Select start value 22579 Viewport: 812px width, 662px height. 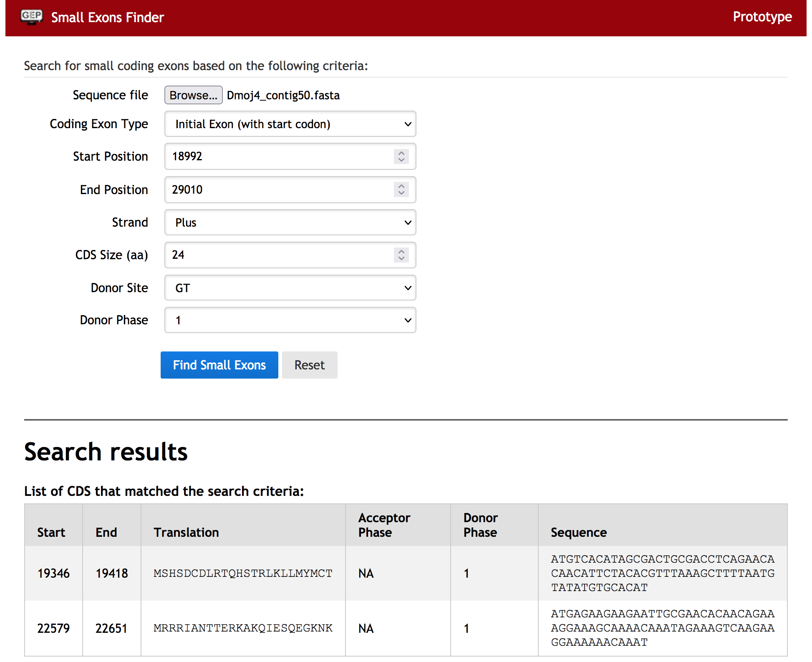(x=53, y=629)
